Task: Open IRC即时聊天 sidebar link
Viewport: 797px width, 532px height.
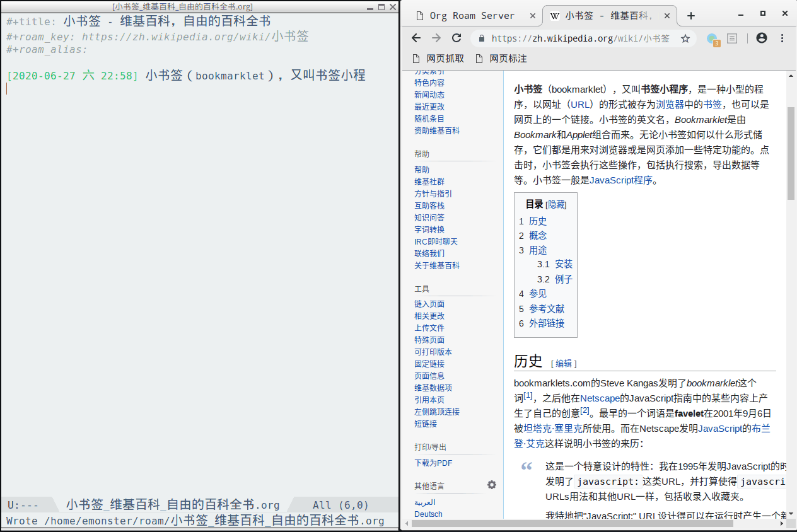Action: (x=436, y=241)
